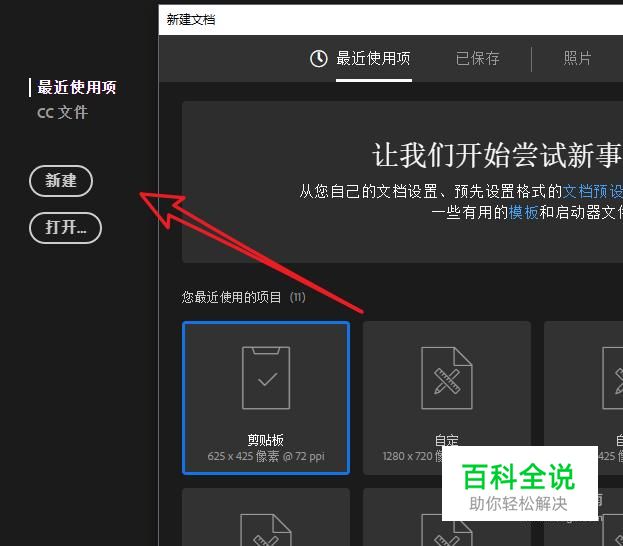The image size is (623, 546).
Task: Click the clock icon beside 最近使用项 tab
Action: [319, 59]
